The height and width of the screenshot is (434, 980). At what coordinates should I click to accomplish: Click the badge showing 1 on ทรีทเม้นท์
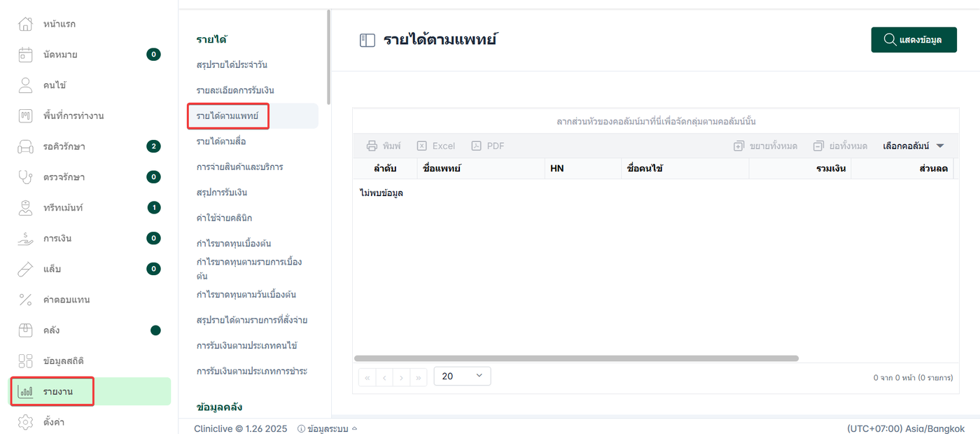154,207
